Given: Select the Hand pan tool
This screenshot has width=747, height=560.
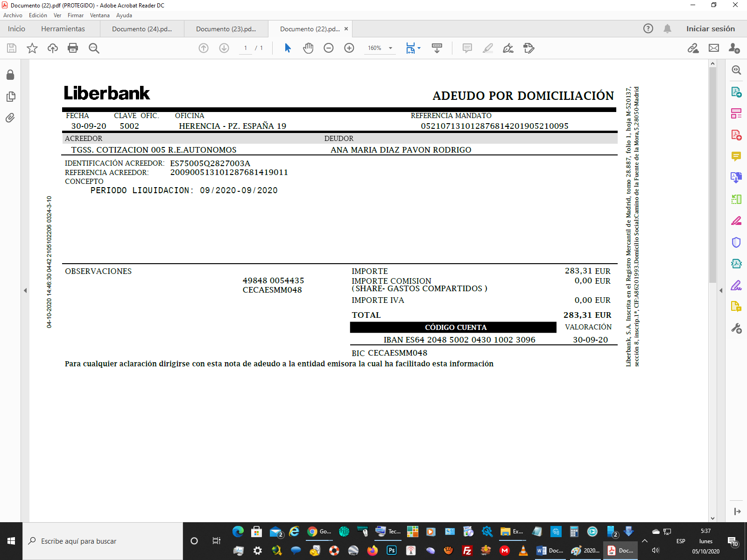Looking at the screenshot, I should point(308,48).
